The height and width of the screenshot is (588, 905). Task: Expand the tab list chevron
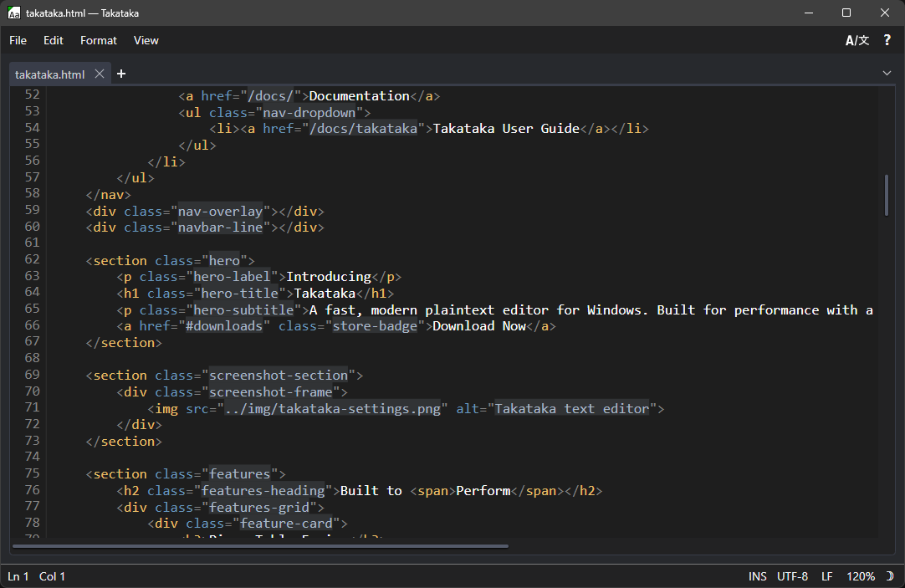pyautogui.click(x=887, y=74)
